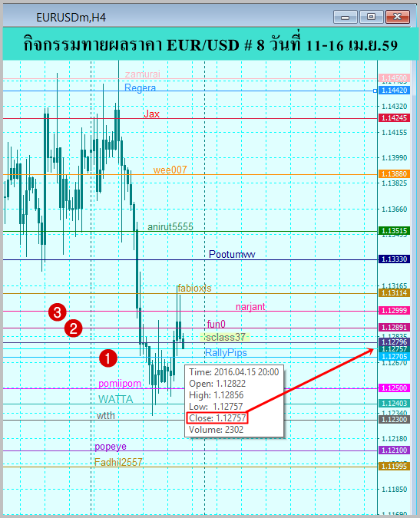The image size is (420, 518).
Task: Click the 1.14420 blue price tag
Action: [x=394, y=91]
